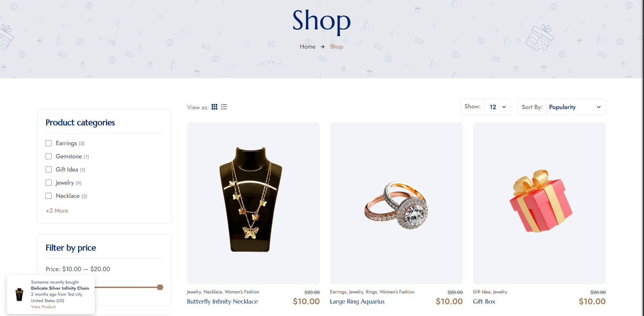644x316 pixels.
Task: Open the Large Ring Aquarius title link
Action: (x=357, y=301)
